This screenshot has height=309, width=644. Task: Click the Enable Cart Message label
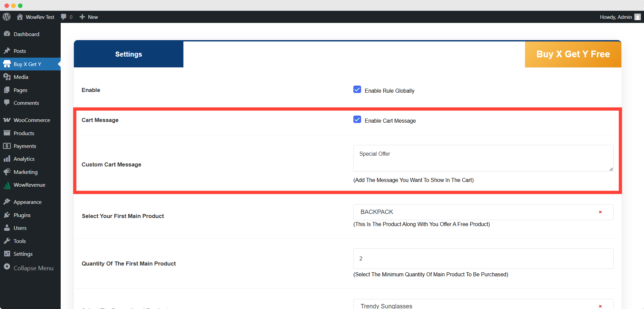(x=390, y=121)
